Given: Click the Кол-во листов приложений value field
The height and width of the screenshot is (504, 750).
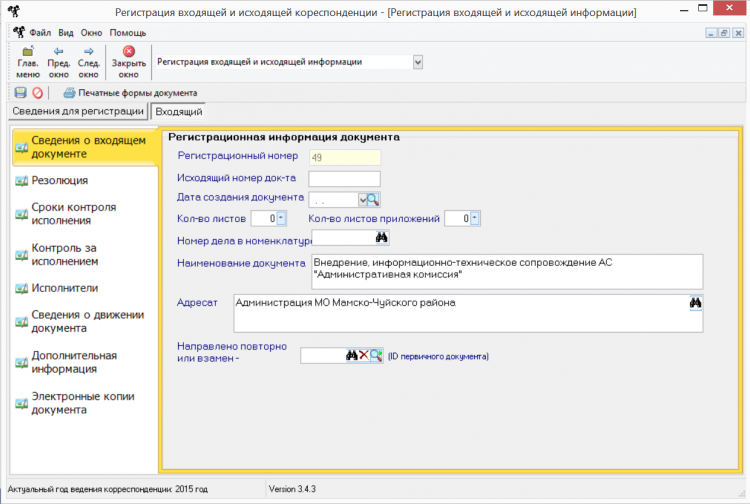Looking at the screenshot, I should tap(458, 219).
